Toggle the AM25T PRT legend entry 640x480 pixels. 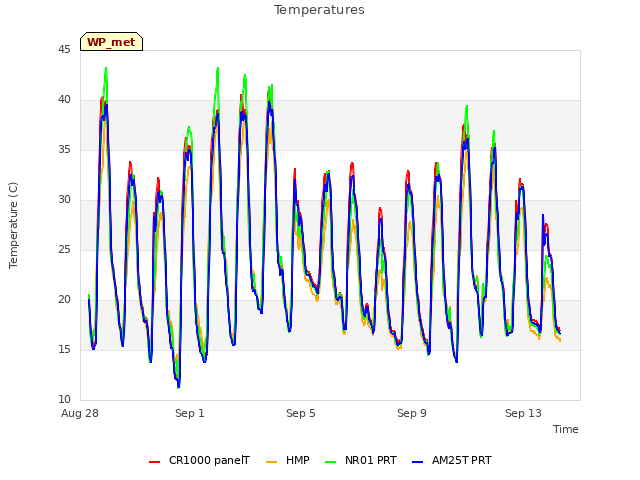[452, 460]
